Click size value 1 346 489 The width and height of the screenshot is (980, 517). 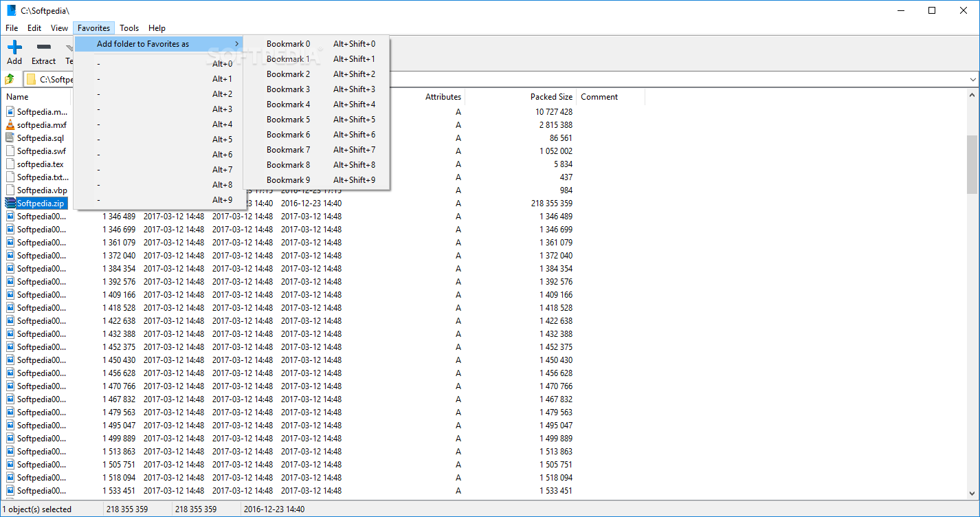tap(120, 217)
